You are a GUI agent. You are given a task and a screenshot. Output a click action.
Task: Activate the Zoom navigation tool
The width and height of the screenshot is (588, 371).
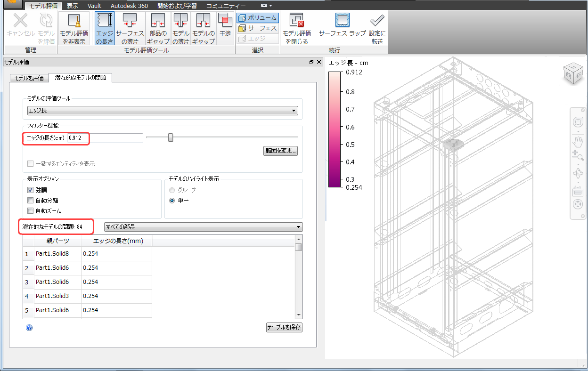[578, 155]
